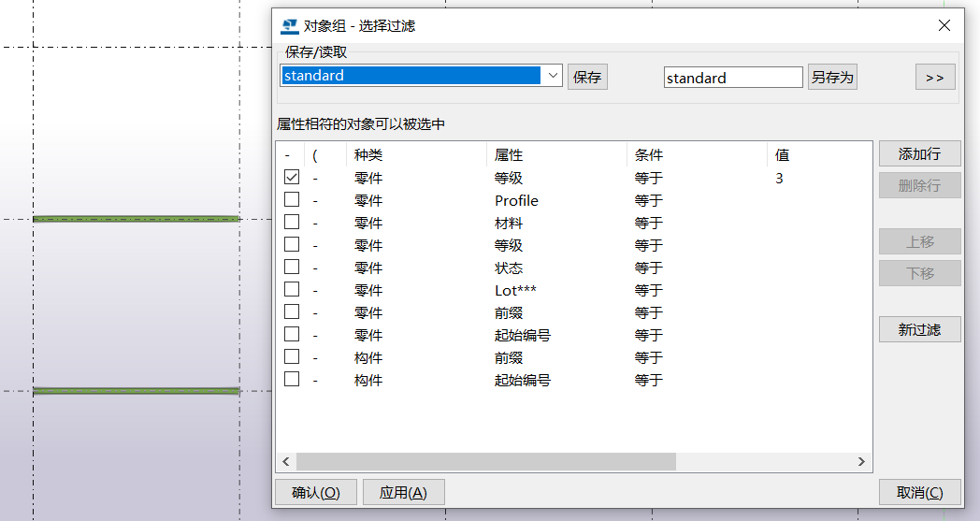The width and height of the screenshot is (980, 521).
Task: Add a row with 添加行
Action: pos(919,153)
